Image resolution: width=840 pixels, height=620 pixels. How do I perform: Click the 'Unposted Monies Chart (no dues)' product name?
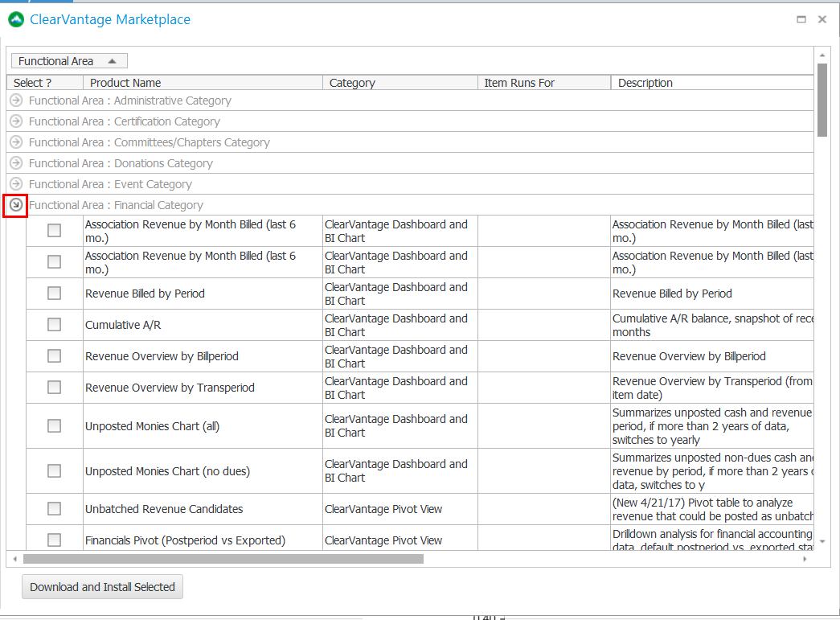point(167,471)
